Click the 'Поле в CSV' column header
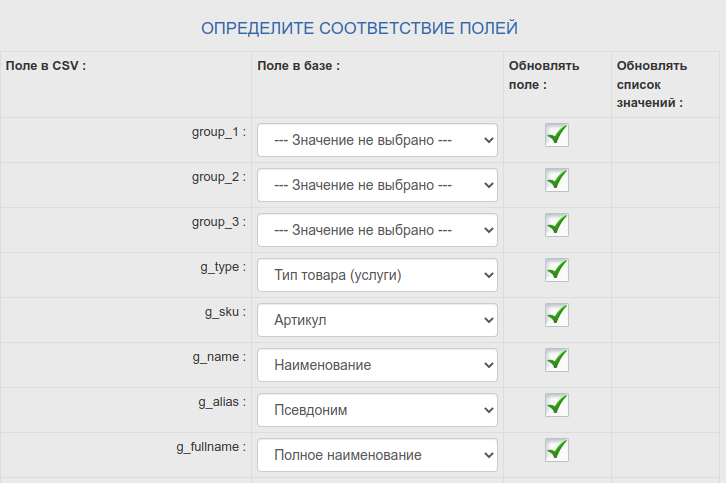Image resolution: width=726 pixels, height=483 pixels. point(46,66)
